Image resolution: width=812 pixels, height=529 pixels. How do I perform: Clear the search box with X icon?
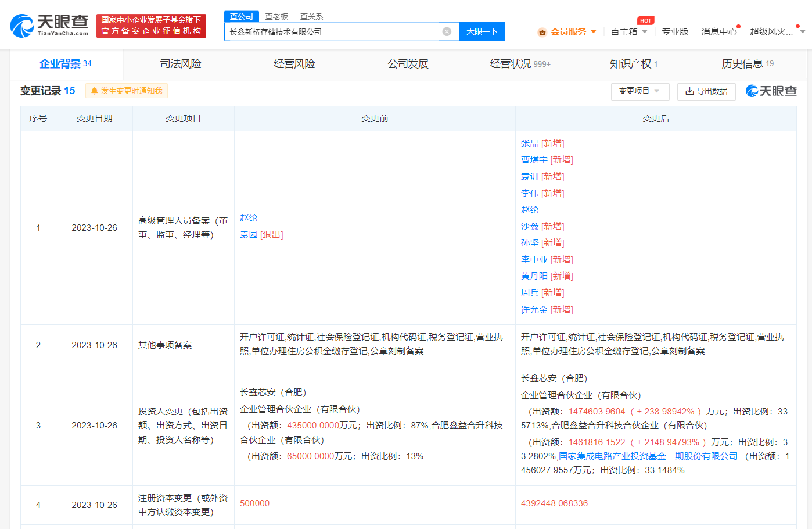(447, 32)
